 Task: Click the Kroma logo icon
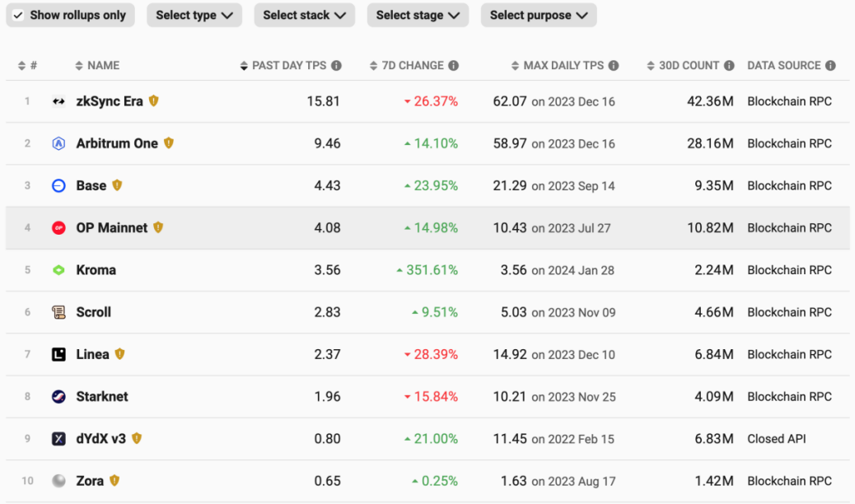58,270
